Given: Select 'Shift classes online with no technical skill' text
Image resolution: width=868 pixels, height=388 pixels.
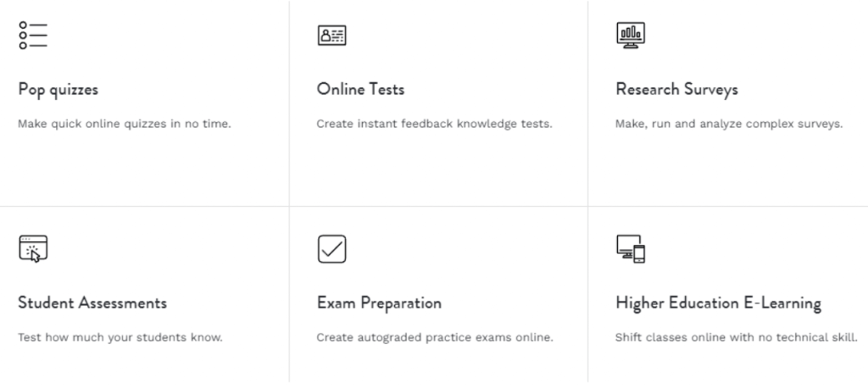Looking at the screenshot, I should (737, 337).
